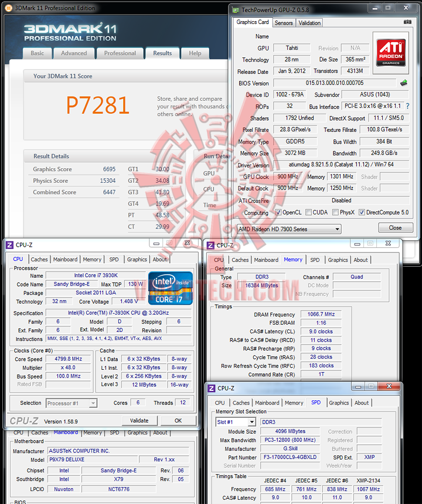
Task: Open Caches tab in CPU-Z SPD window
Action: click(241, 403)
